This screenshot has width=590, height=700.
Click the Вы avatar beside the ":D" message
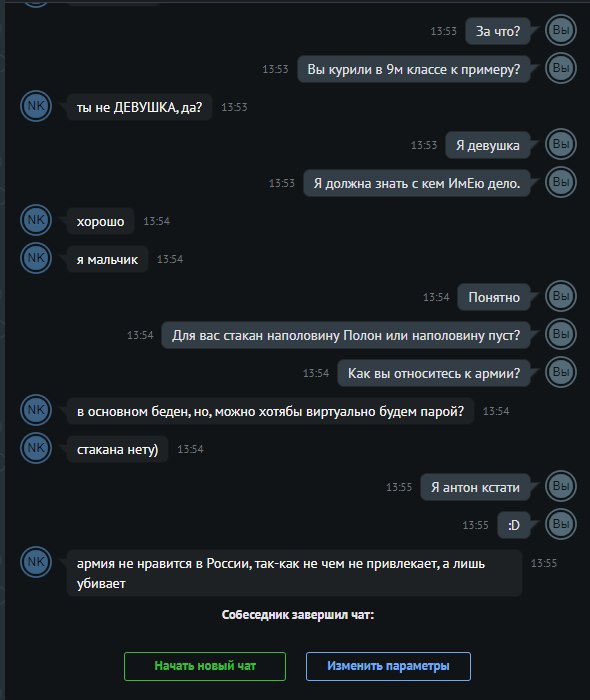561,524
